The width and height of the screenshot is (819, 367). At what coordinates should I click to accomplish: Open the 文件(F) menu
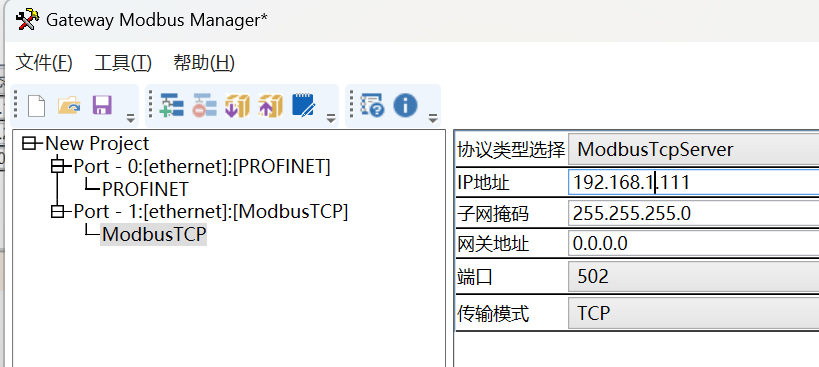pyautogui.click(x=44, y=63)
